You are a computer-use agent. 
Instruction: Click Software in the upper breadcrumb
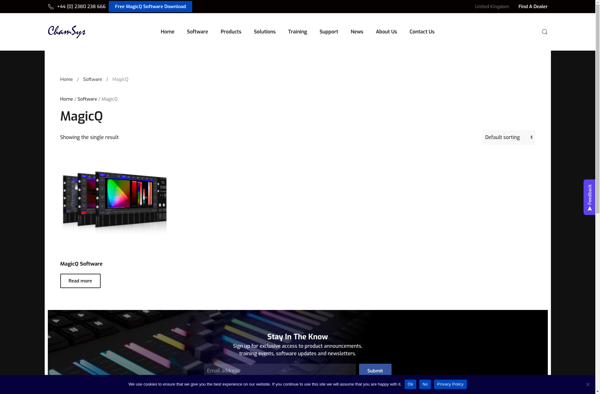pos(92,79)
